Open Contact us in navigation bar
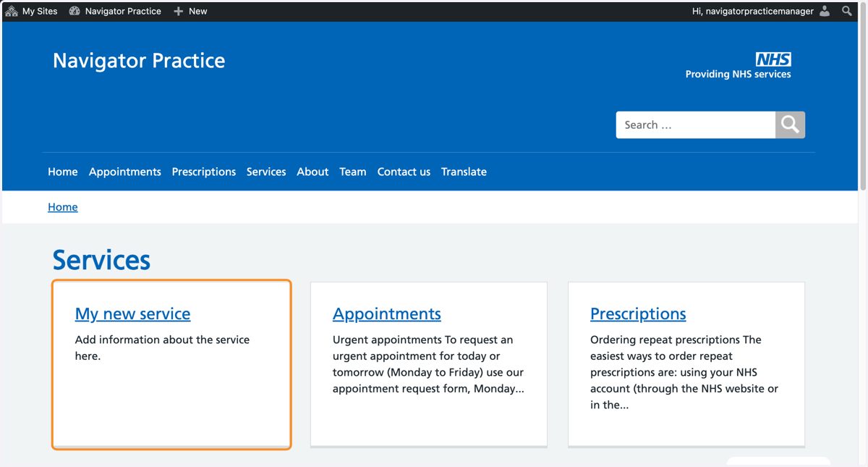 tap(404, 172)
